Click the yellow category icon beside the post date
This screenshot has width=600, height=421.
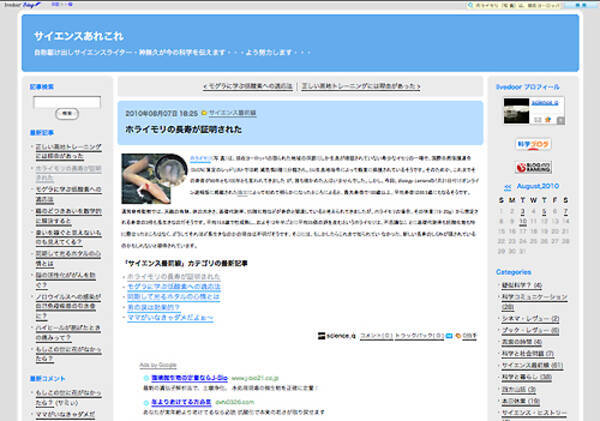pyautogui.click(x=204, y=113)
